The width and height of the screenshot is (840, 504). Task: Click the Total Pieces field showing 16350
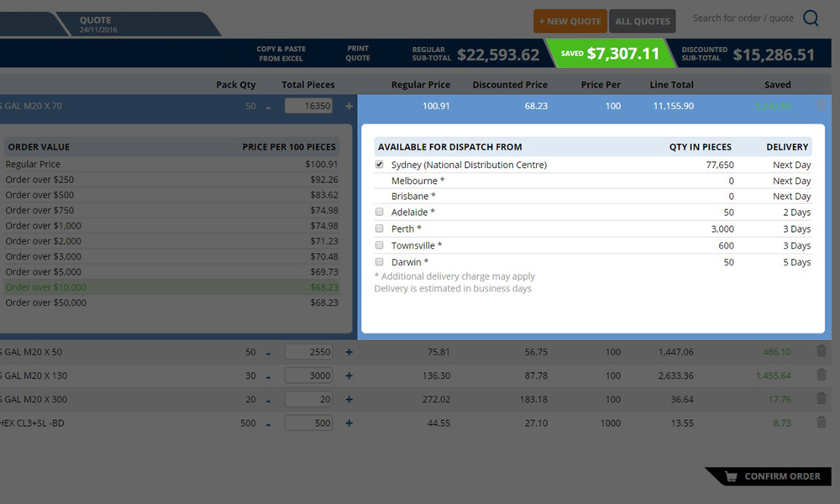pos(308,107)
